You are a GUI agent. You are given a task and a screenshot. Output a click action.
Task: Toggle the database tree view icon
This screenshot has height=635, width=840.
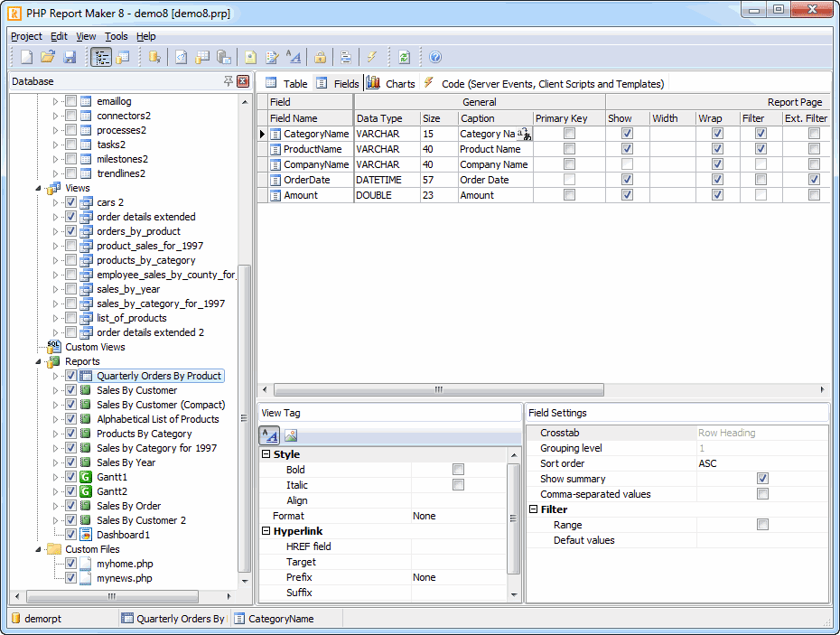click(102, 57)
